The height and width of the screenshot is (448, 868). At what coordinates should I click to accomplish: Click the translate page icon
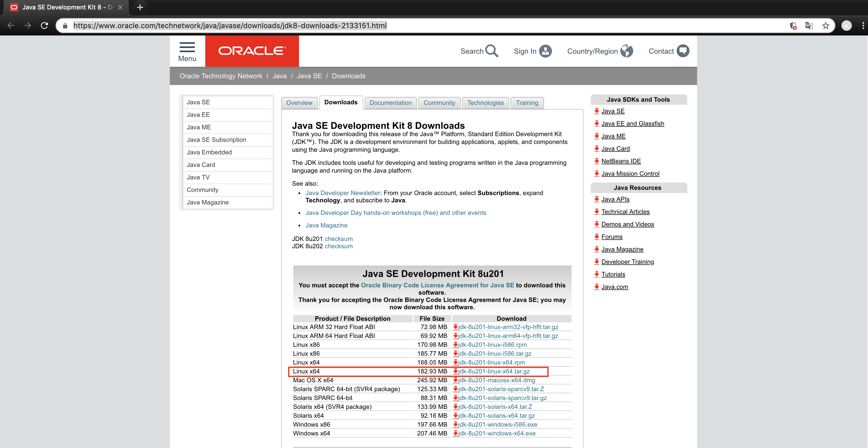(x=809, y=26)
